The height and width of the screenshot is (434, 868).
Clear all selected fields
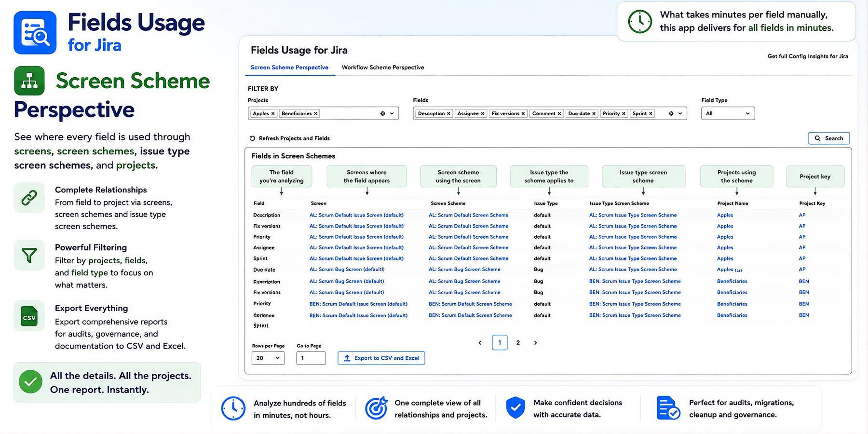[x=671, y=114]
